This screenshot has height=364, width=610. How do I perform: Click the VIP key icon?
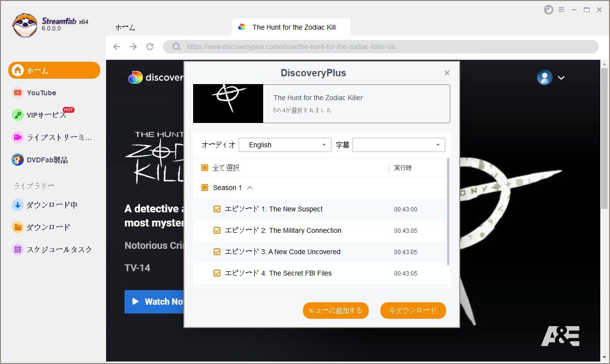tap(18, 115)
